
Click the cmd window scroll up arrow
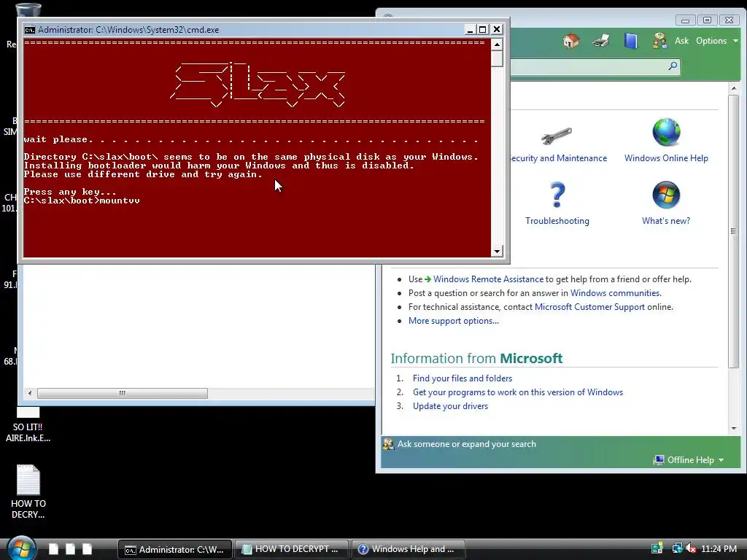pyautogui.click(x=497, y=44)
